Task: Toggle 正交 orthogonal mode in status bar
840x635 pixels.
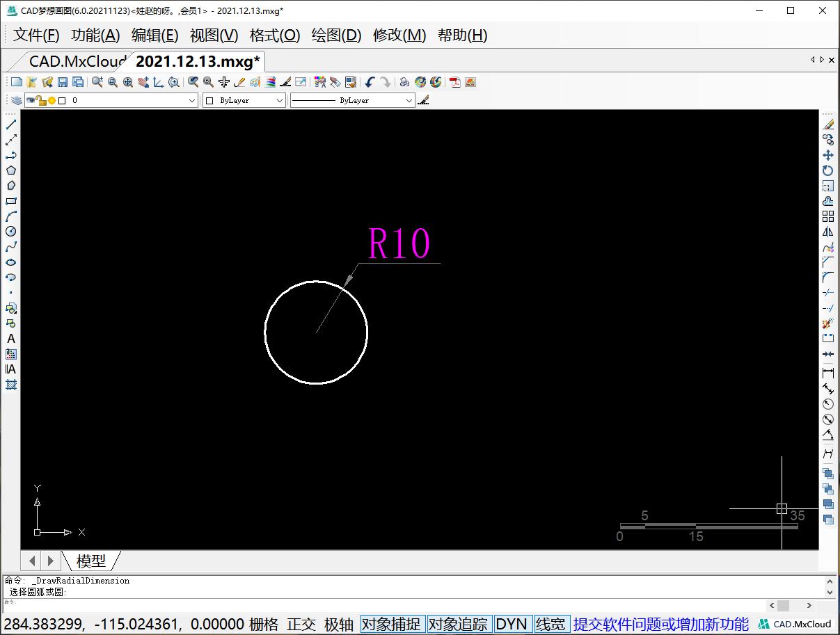Action: click(302, 624)
